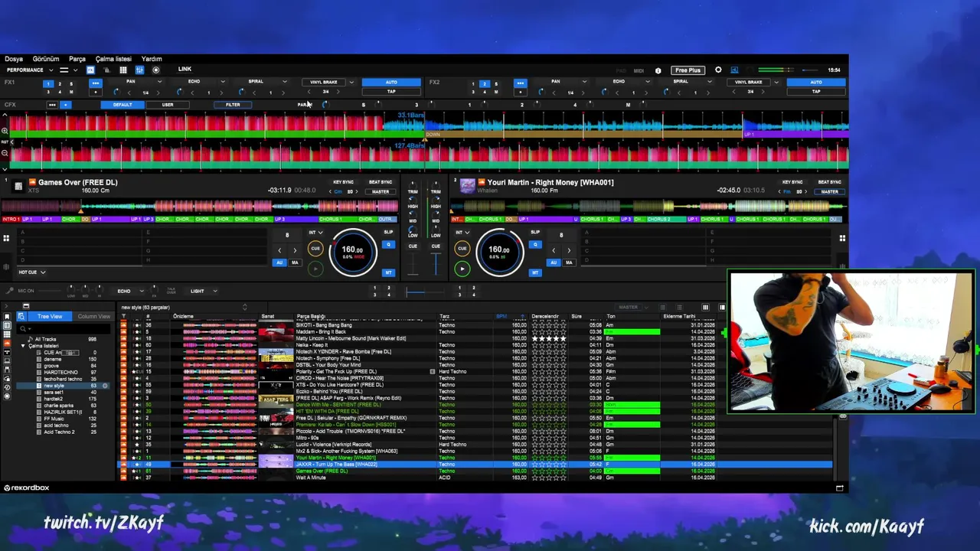
Task: Toggle deck 1 BEAT SYNC
Action: click(381, 182)
